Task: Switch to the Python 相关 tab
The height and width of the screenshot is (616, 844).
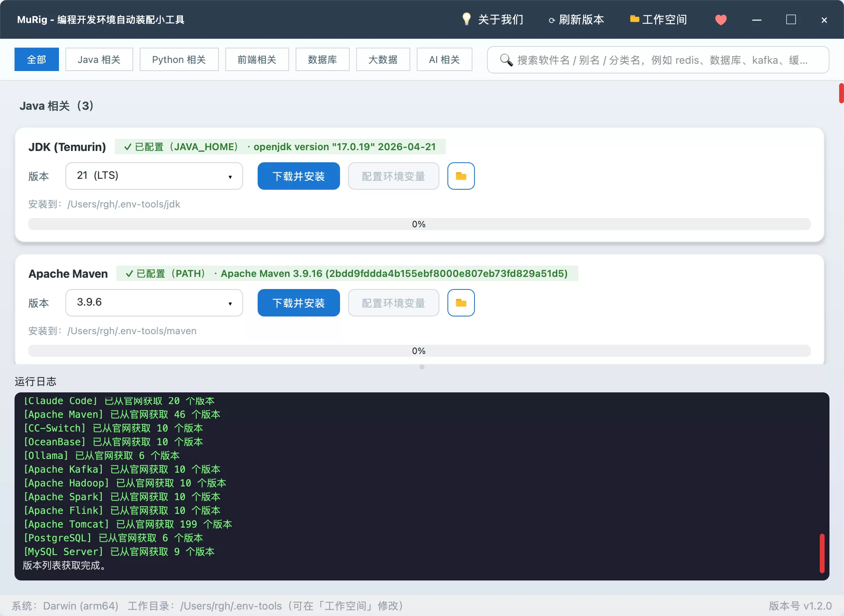Action: click(x=179, y=59)
